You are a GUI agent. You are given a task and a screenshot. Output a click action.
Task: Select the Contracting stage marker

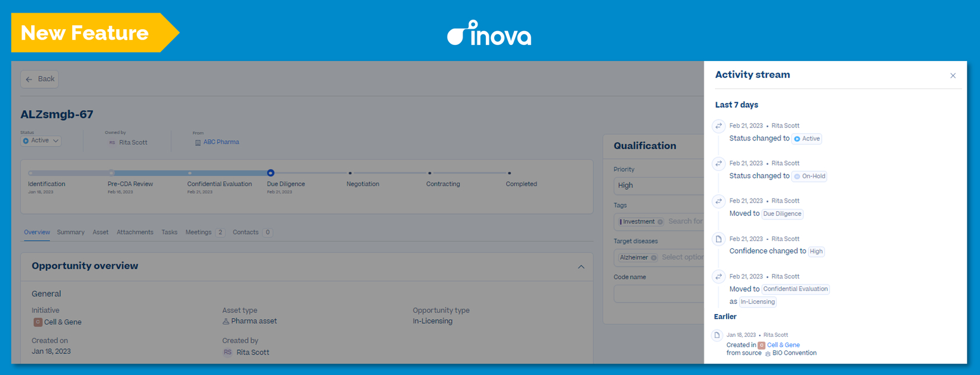[x=430, y=173]
